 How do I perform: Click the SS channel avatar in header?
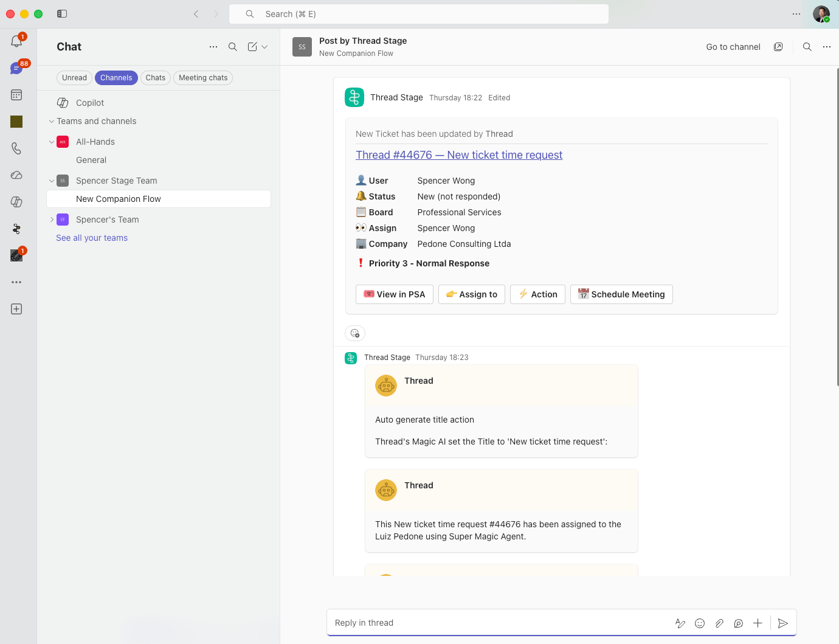click(x=302, y=47)
